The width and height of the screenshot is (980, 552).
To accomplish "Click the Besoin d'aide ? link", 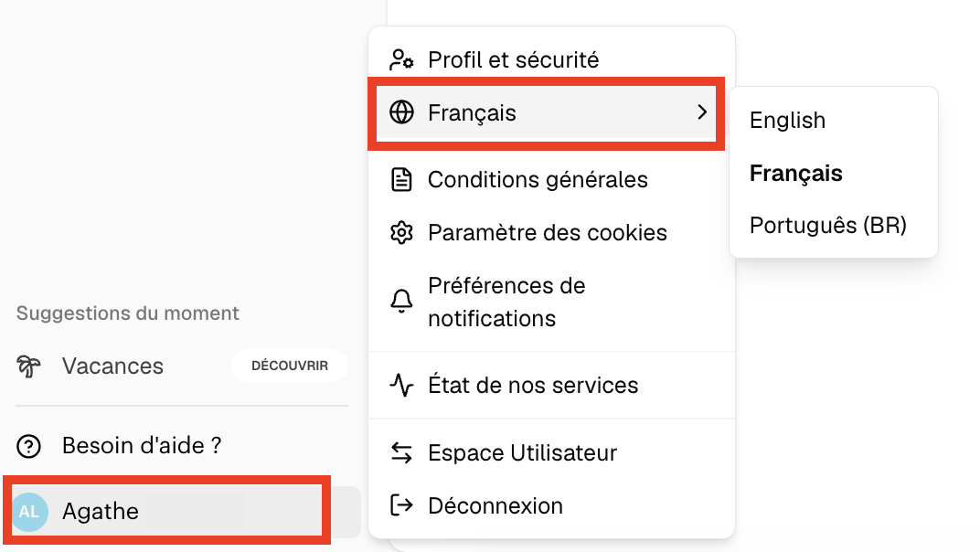I will [142, 446].
